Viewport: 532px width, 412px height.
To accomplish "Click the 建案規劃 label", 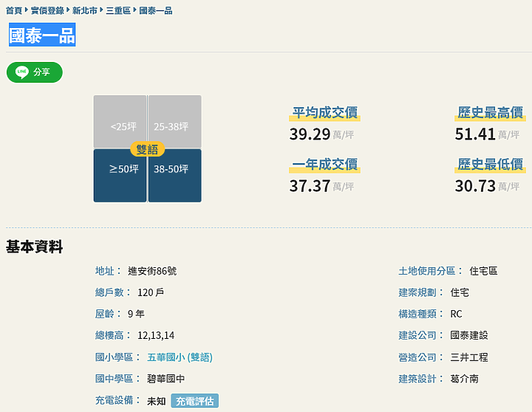I will [x=421, y=292].
